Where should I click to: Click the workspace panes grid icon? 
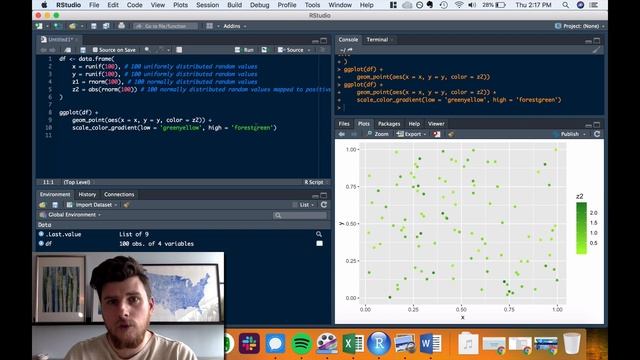[209, 26]
